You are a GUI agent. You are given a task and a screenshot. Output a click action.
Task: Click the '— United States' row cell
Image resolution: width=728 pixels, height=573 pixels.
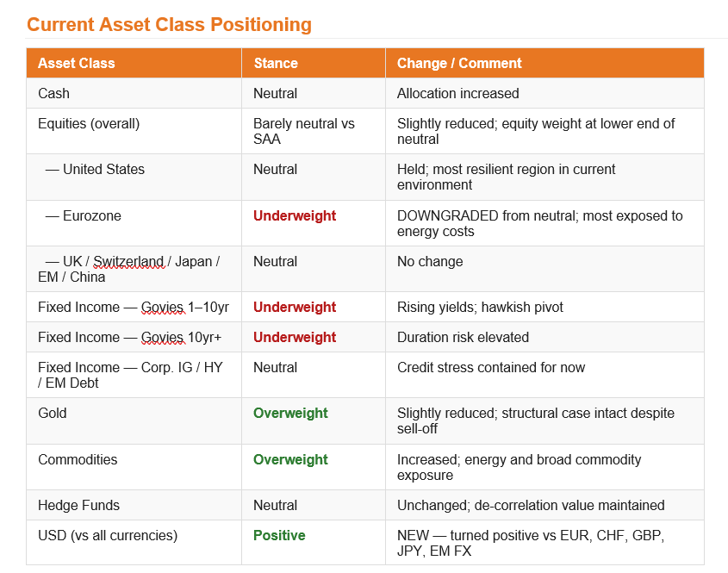[95, 169]
